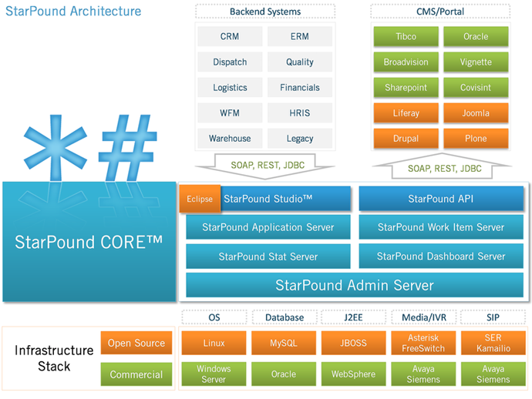Select the ERM backend box
Image resolution: width=532 pixels, height=399 pixels.
(x=300, y=36)
